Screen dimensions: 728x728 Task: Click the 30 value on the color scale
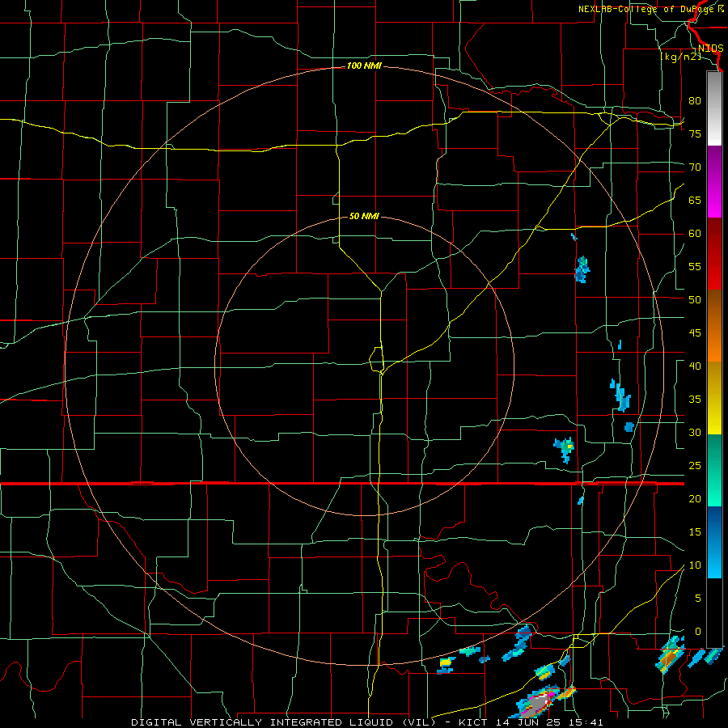coord(695,432)
